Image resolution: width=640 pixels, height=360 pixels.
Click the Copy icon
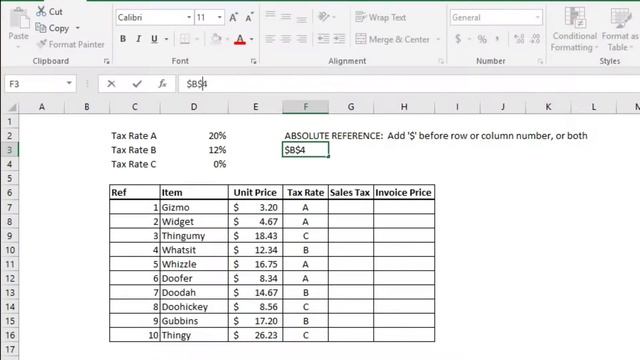pos(40,28)
